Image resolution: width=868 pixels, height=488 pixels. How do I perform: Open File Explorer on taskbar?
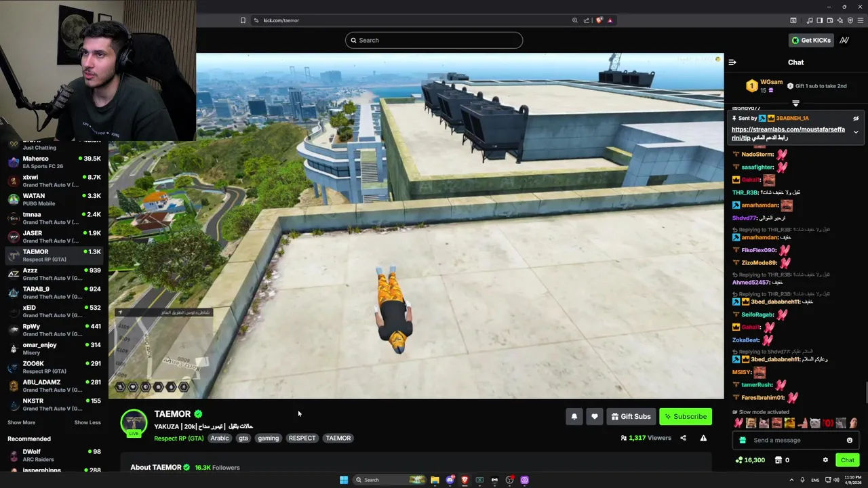click(x=435, y=480)
